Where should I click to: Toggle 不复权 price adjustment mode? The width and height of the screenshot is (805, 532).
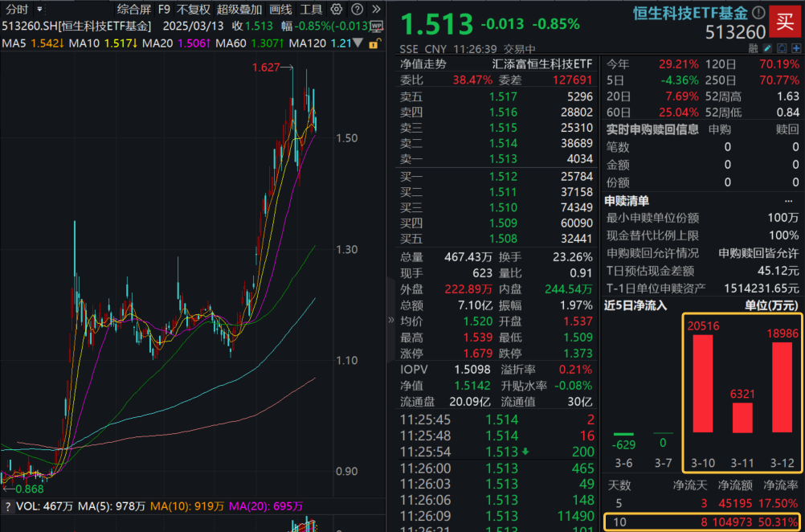(195, 10)
